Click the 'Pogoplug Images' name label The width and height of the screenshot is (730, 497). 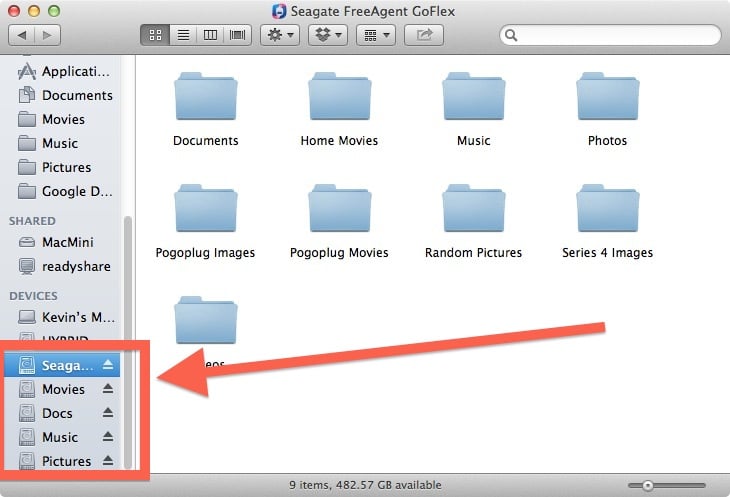click(205, 253)
